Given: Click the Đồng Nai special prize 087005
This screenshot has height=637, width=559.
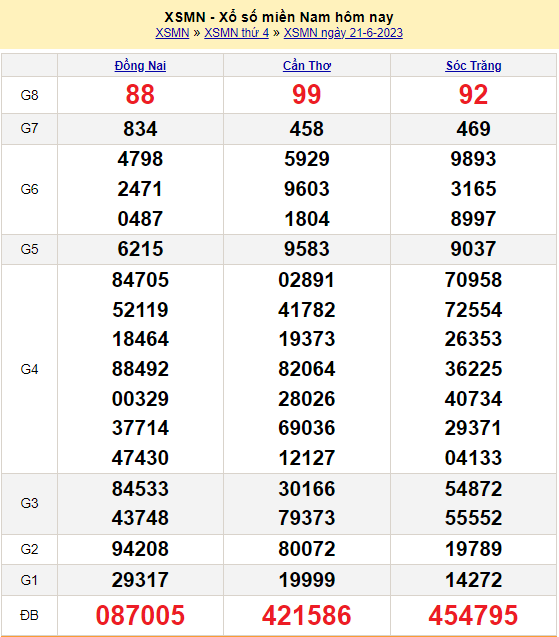Looking at the screenshot, I should (140, 615).
